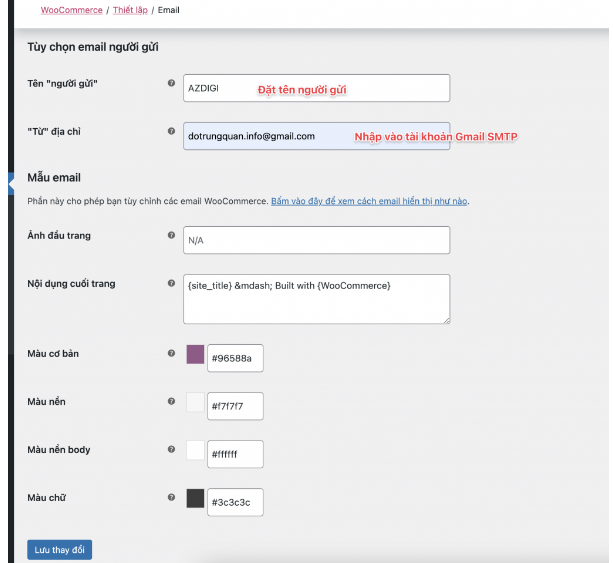The image size is (613, 563).
Task: Click help icon beside Ảnh đầu trang
Action: click(x=171, y=235)
